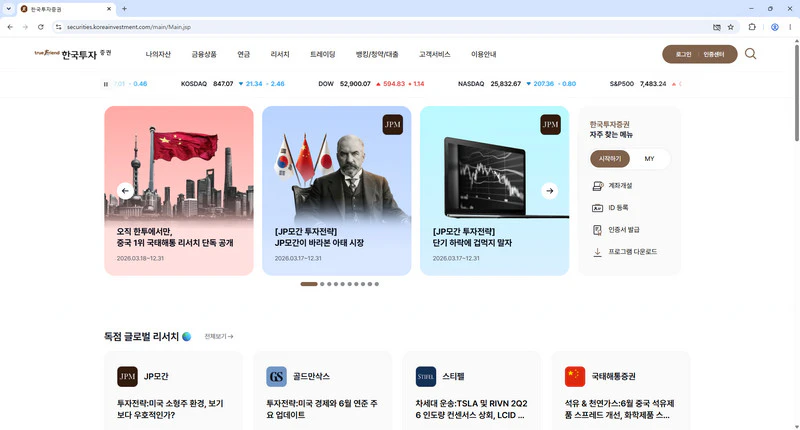This screenshot has width=800, height=430.
Task: Open the 금융상품 menu
Action: tap(204, 54)
